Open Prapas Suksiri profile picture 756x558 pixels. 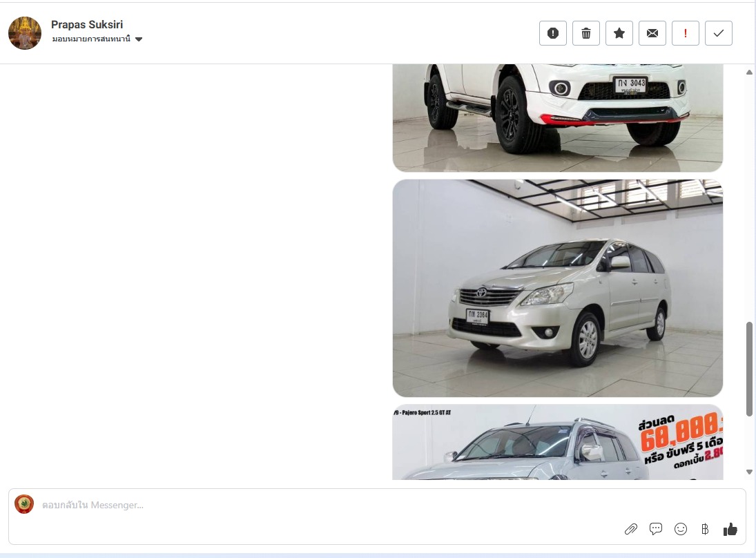point(25,33)
